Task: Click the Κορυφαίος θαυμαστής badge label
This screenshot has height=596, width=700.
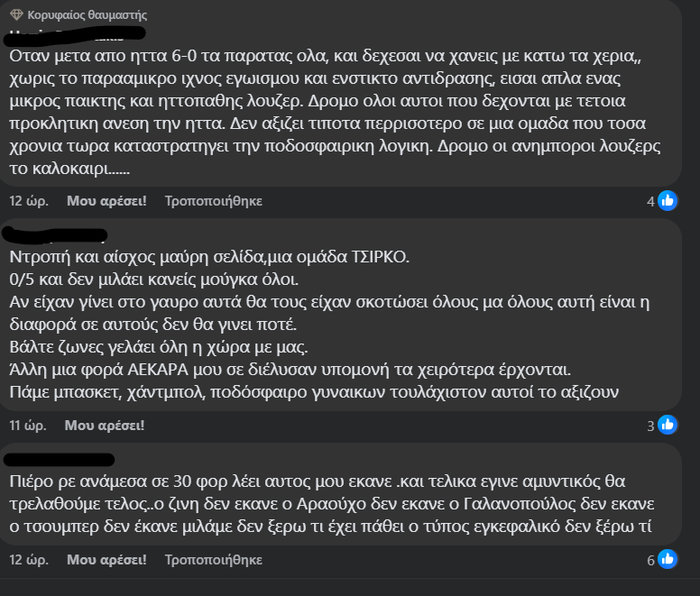Action: click(87, 15)
